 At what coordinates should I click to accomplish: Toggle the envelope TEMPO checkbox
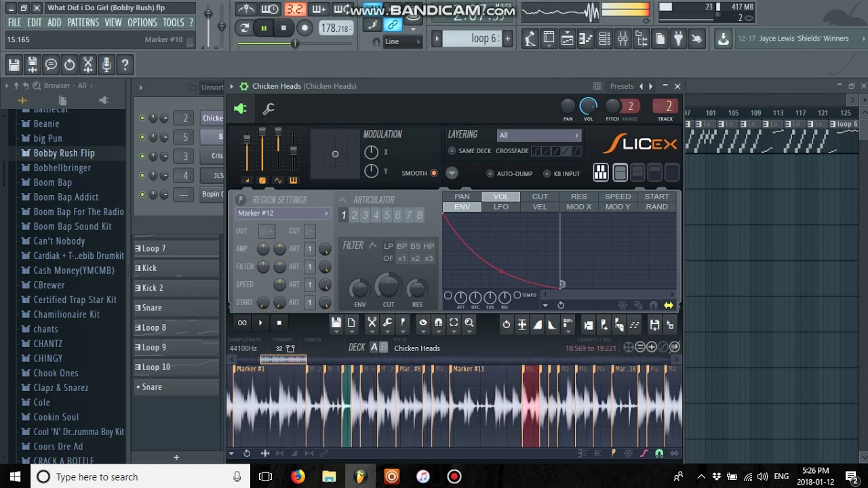(x=517, y=296)
